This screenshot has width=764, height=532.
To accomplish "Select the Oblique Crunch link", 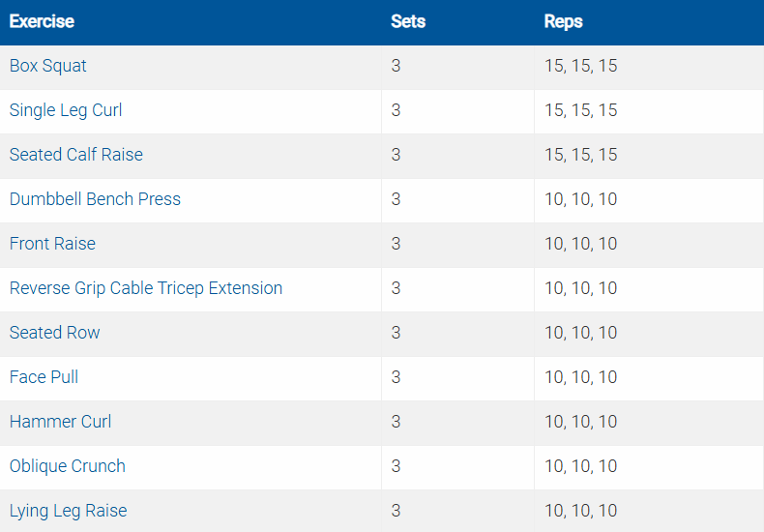I will pyautogui.click(x=68, y=466).
